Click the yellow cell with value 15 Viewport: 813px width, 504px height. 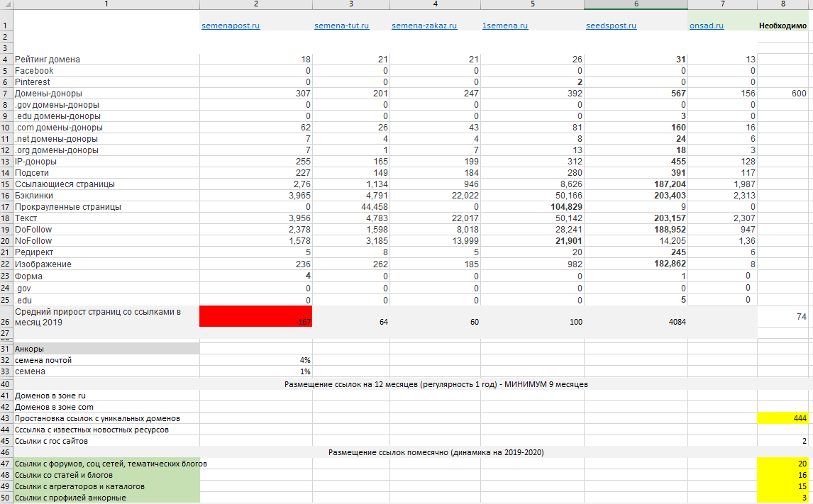(x=782, y=486)
